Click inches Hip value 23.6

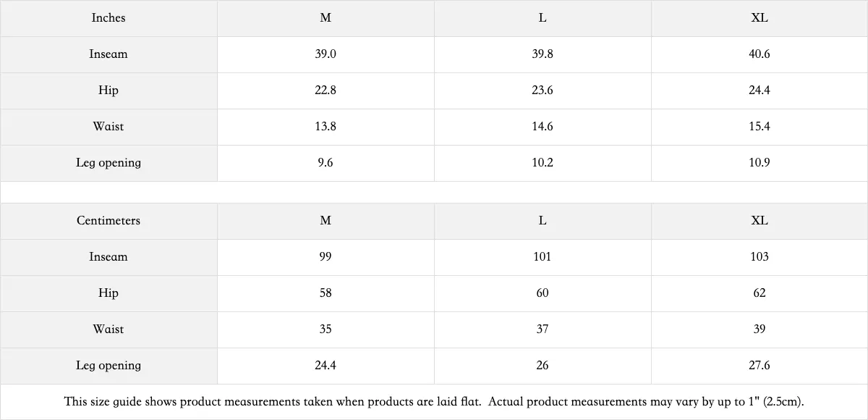[542, 91]
